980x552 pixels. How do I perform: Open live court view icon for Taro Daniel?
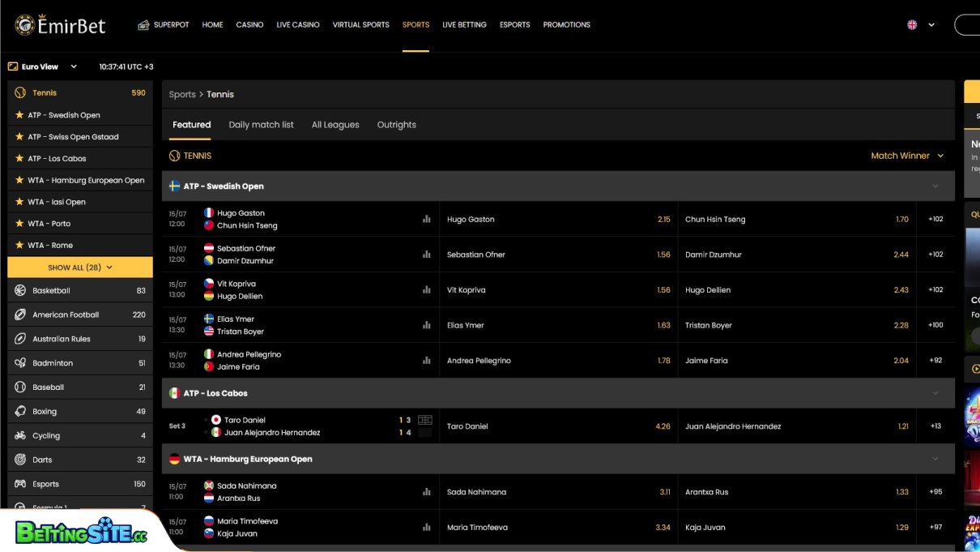(x=424, y=420)
